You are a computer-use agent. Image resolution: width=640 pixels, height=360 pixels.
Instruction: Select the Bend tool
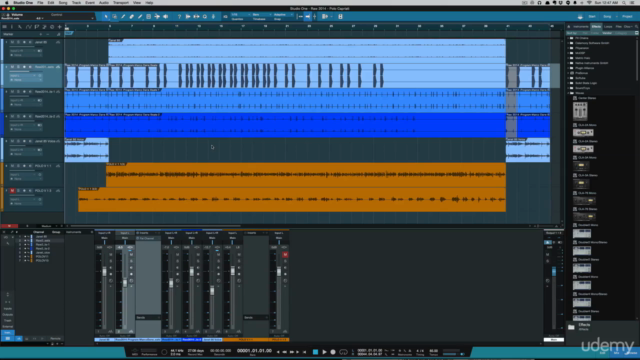pyautogui.click(x=157, y=17)
